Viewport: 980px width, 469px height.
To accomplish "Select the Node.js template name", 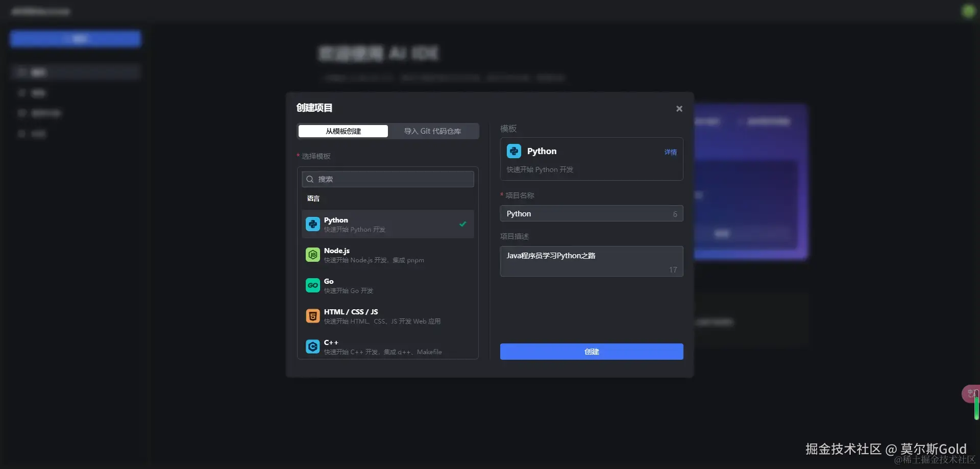I will [337, 251].
